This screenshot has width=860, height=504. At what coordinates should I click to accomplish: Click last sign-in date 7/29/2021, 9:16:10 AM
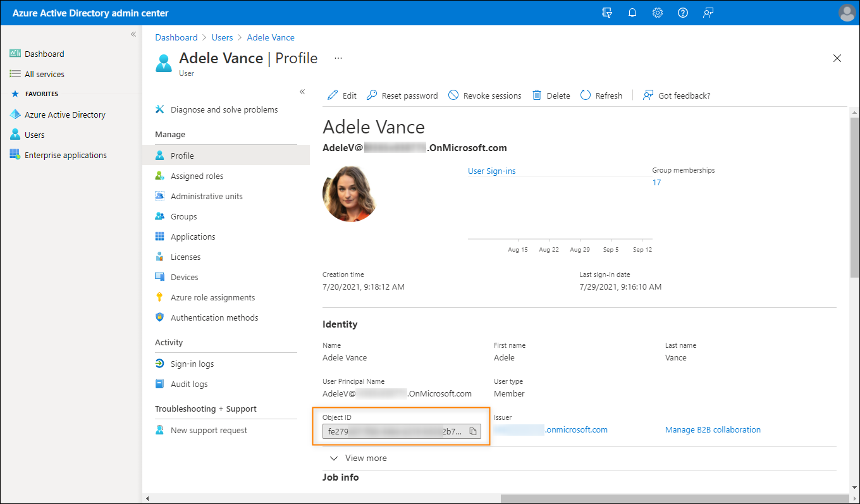tap(620, 286)
